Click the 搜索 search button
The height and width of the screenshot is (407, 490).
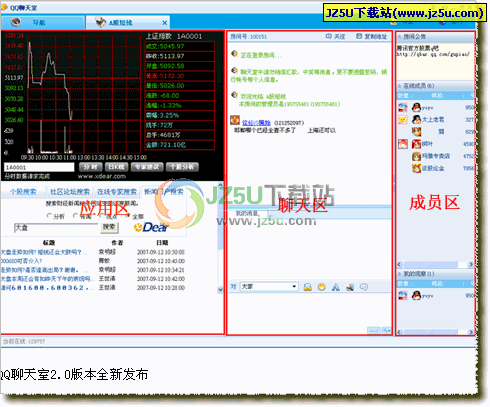(109, 227)
